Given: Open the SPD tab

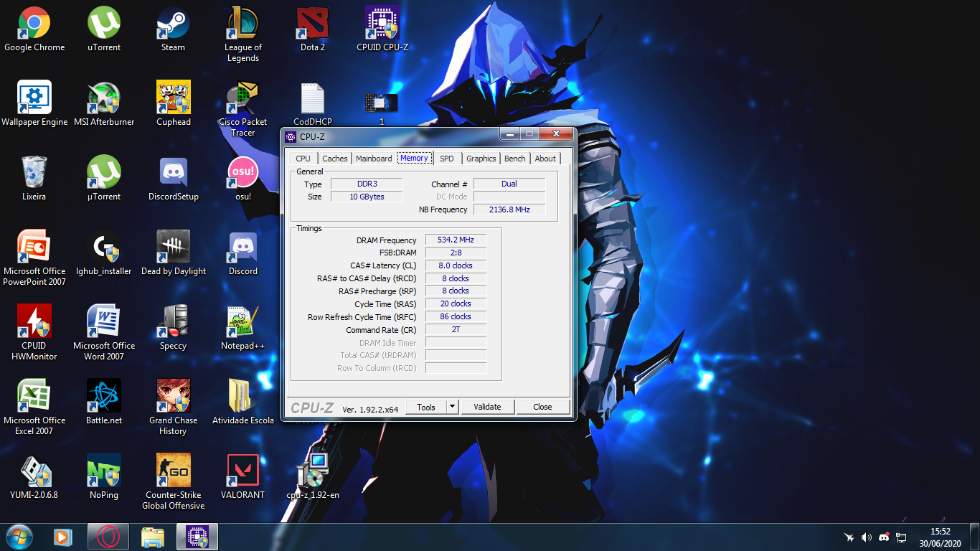Looking at the screenshot, I should [447, 159].
